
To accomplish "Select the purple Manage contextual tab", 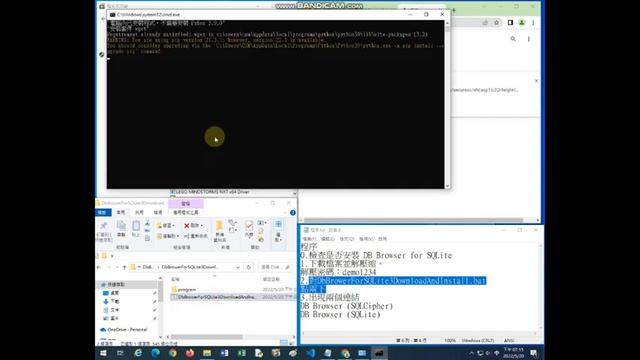I will click(x=186, y=203).
